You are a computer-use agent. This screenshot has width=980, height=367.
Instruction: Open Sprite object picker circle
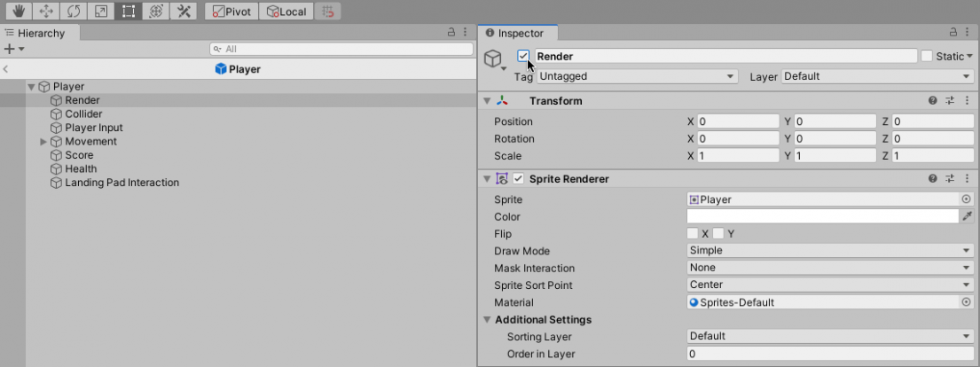click(966, 199)
